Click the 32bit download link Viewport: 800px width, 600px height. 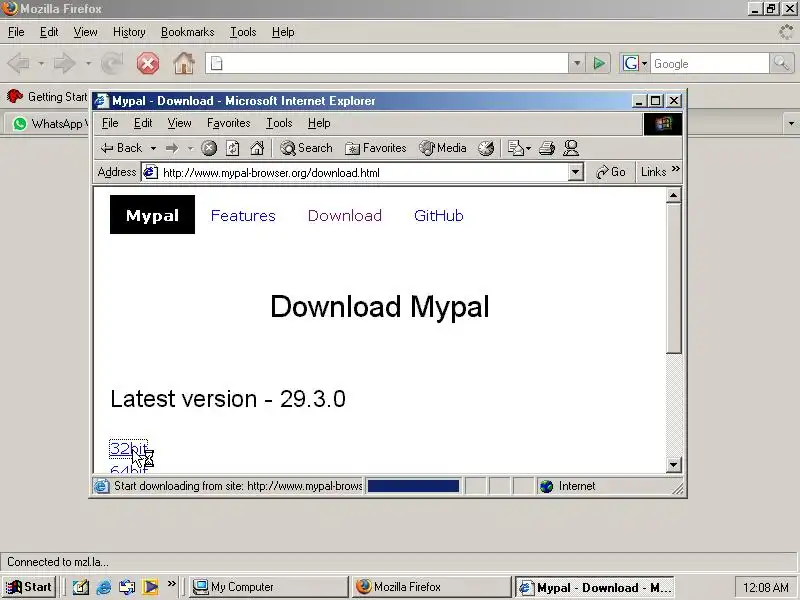[x=128, y=448]
